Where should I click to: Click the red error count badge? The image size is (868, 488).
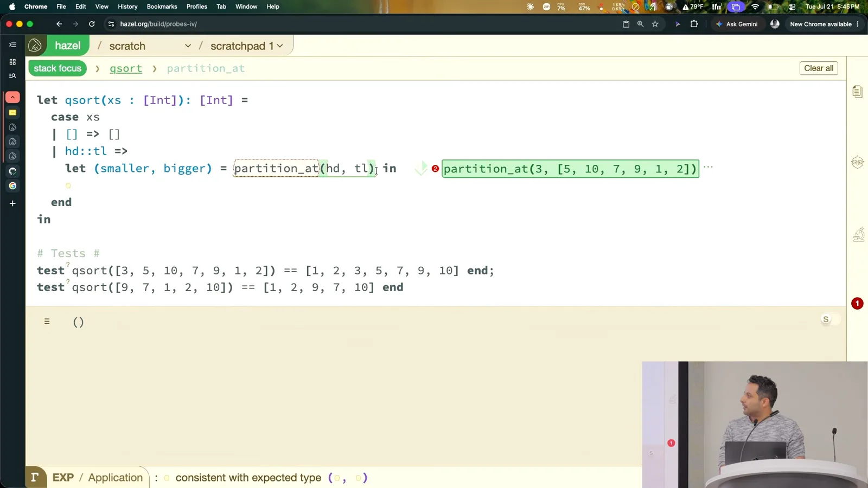pyautogui.click(x=857, y=304)
